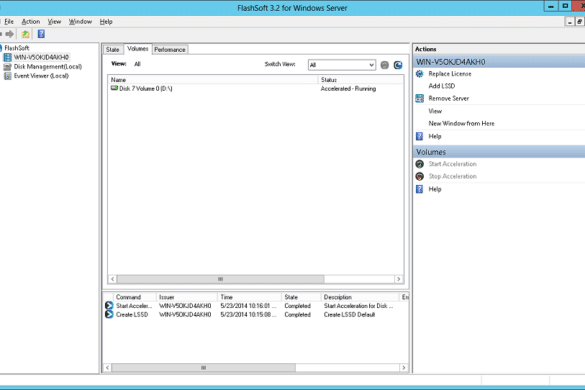
Task: Click the Help icon under the server actions
Action: pyautogui.click(x=420, y=136)
